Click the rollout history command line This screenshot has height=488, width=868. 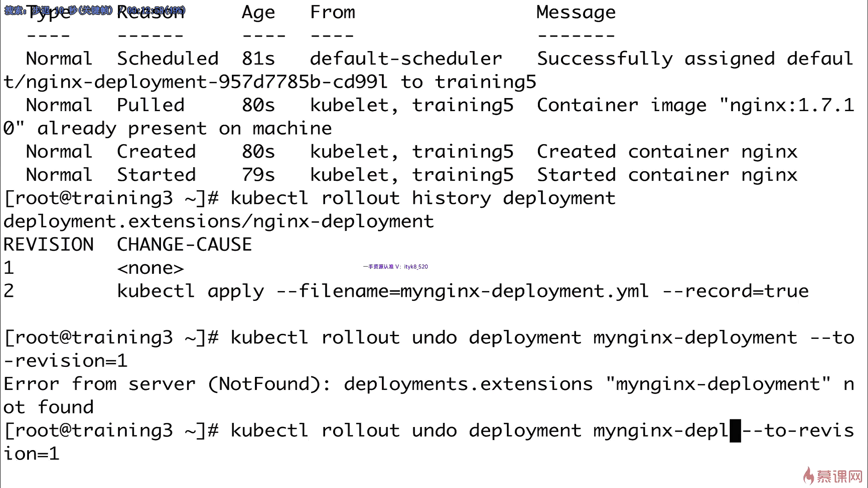pyautogui.click(x=310, y=198)
